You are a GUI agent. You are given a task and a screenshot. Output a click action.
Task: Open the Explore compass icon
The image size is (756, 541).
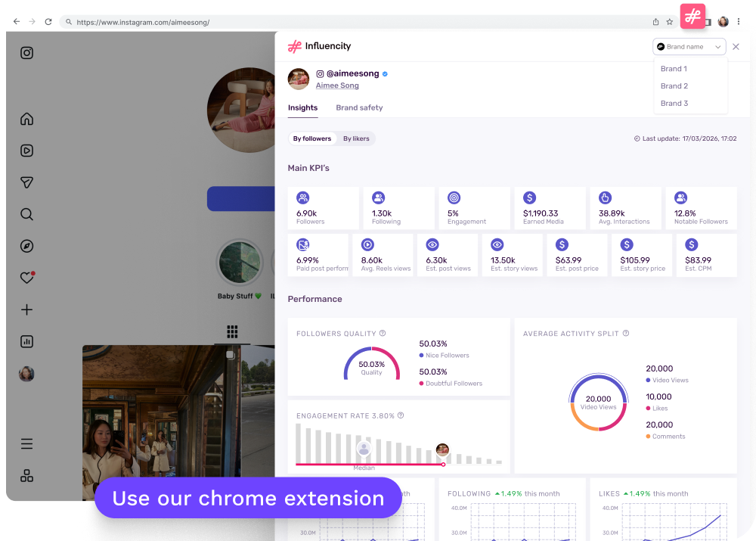click(x=27, y=246)
